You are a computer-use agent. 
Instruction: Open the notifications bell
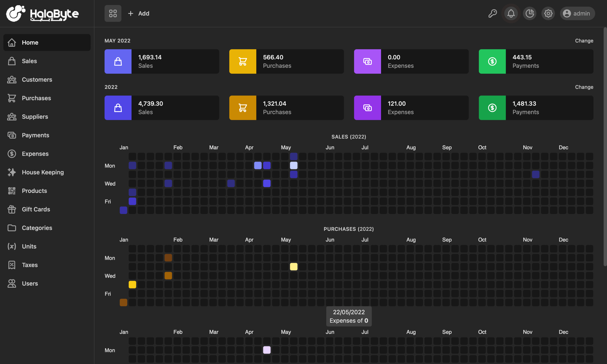pos(511,14)
